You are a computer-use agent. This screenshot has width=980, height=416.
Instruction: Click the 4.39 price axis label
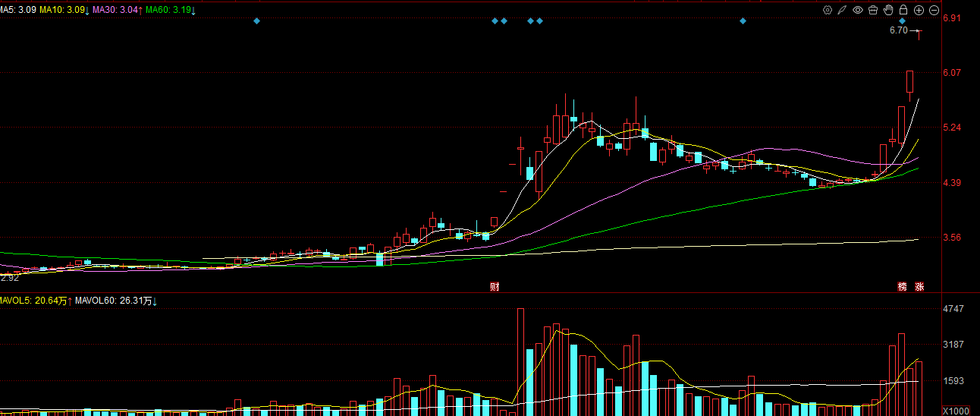point(952,183)
